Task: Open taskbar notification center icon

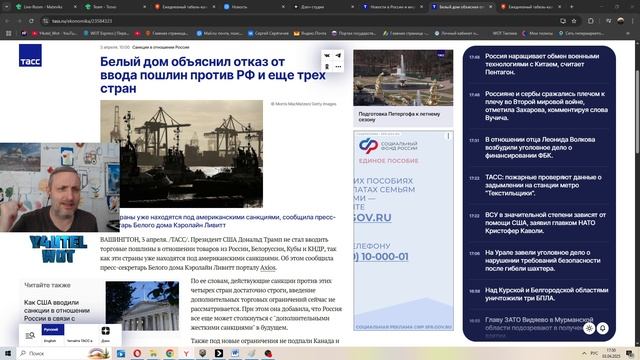Action: click(630, 353)
